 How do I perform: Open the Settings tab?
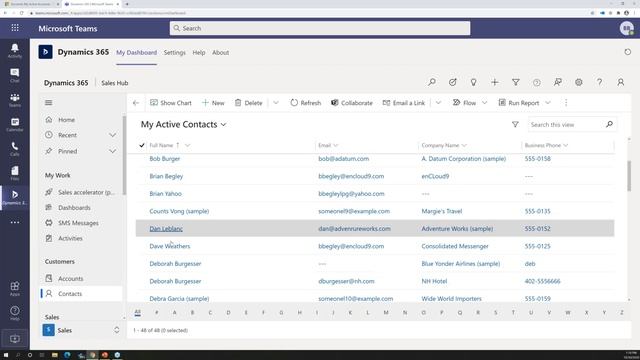coord(175,53)
